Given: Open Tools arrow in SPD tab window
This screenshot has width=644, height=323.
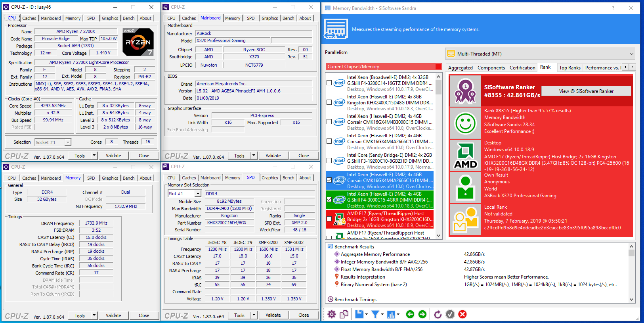Looking at the screenshot, I should pyautogui.click(x=254, y=315).
